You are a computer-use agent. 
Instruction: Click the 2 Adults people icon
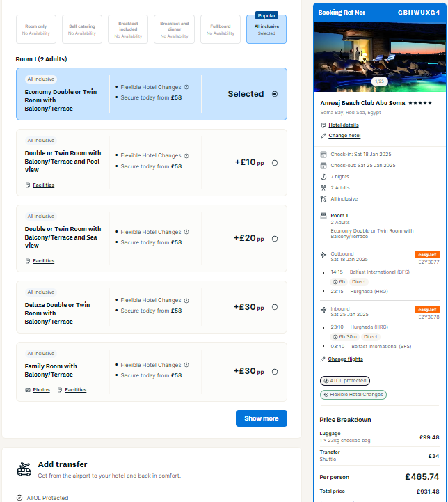click(323, 188)
